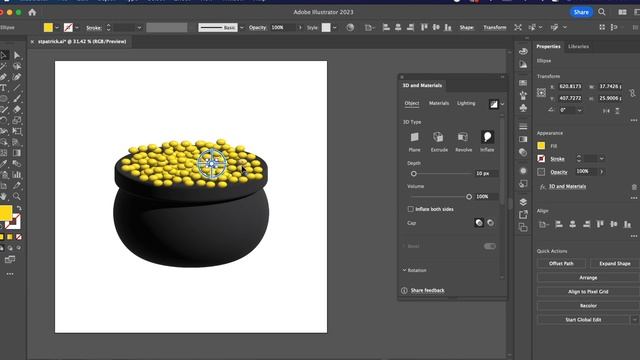Switch to the Properties tab
The width and height of the screenshot is (640, 360).
click(x=548, y=47)
